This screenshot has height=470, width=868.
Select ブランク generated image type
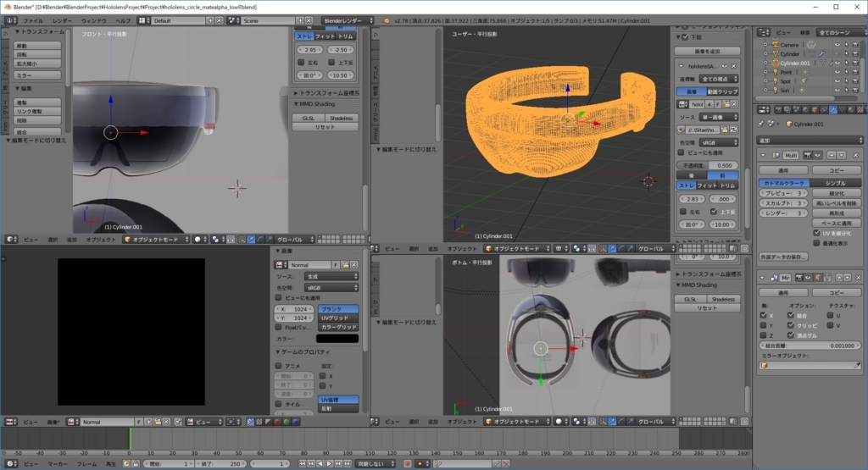coord(337,309)
